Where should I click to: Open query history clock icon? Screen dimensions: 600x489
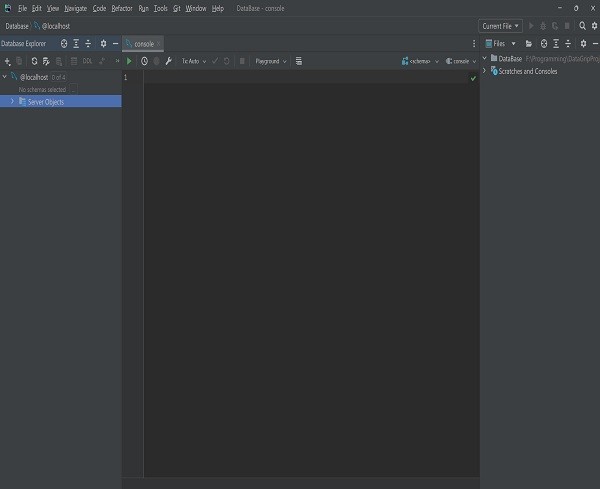point(144,61)
